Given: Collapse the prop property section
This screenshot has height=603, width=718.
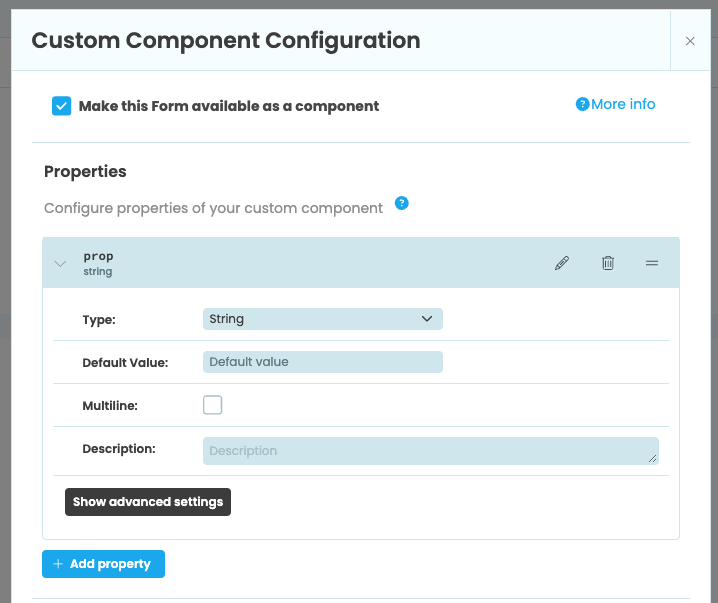Looking at the screenshot, I should click(60, 264).
